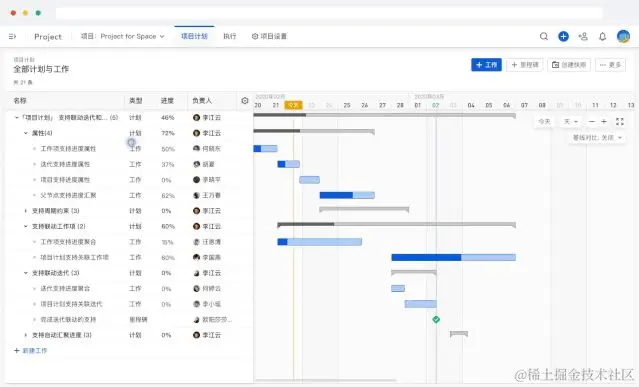Select the 迭代支持进度聚合 row
639x387 pixels.
(129, 288)
